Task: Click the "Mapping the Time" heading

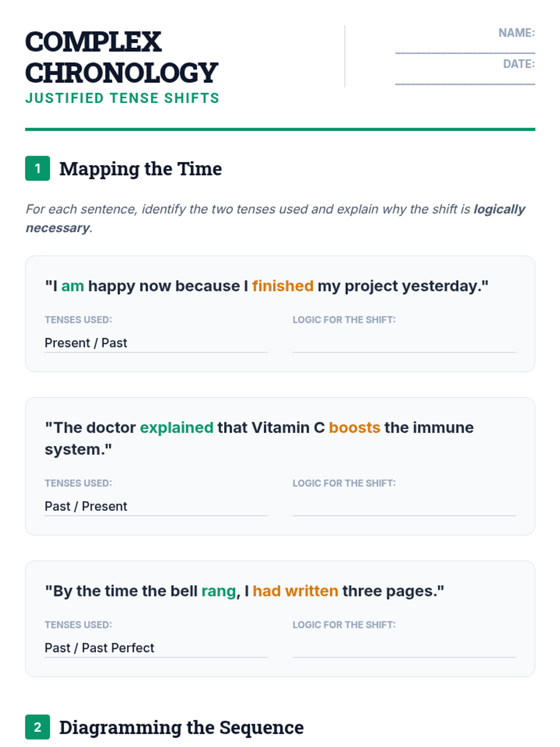Action: click(x=140, y=169)
